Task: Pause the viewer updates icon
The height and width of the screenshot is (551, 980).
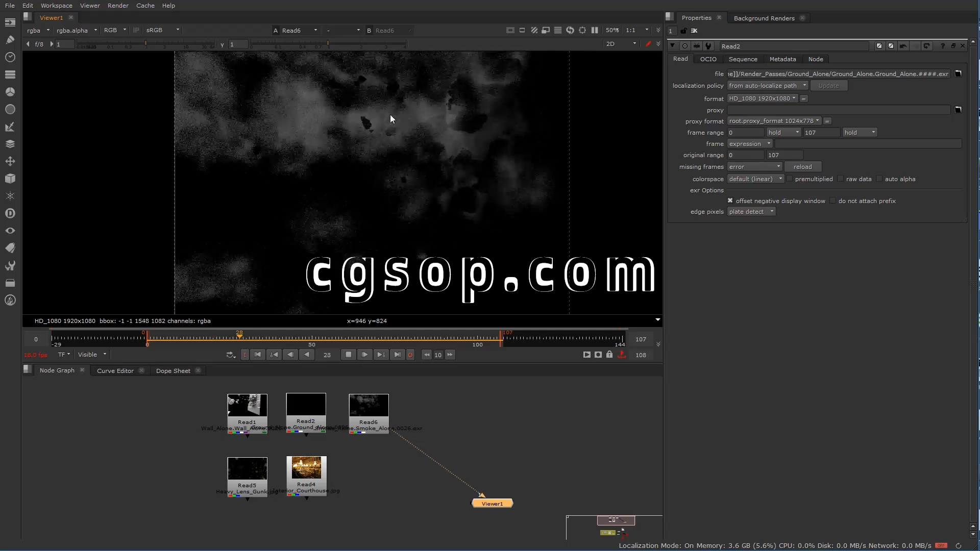Action: (595, 31)
